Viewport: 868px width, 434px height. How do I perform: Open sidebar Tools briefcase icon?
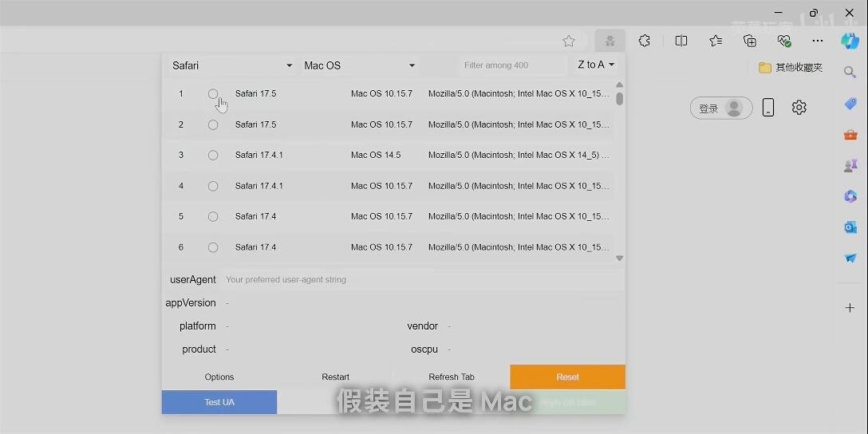click(850, 135)
